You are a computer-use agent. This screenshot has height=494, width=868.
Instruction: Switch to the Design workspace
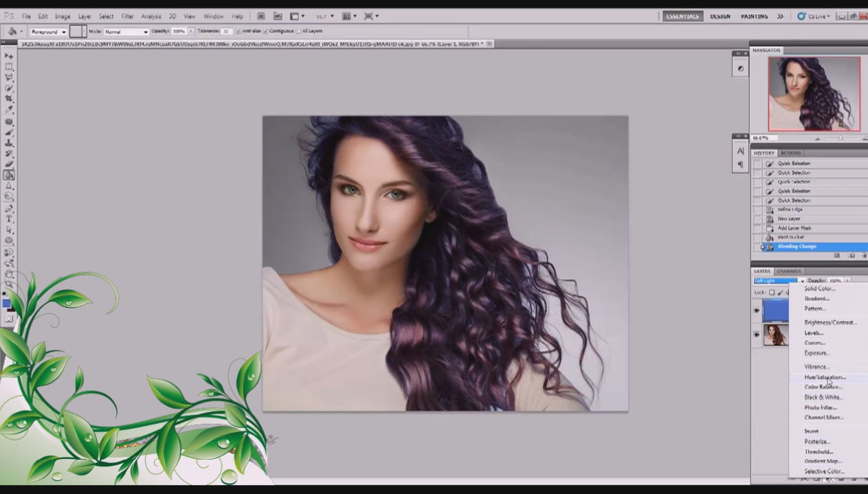pos(720,16)
